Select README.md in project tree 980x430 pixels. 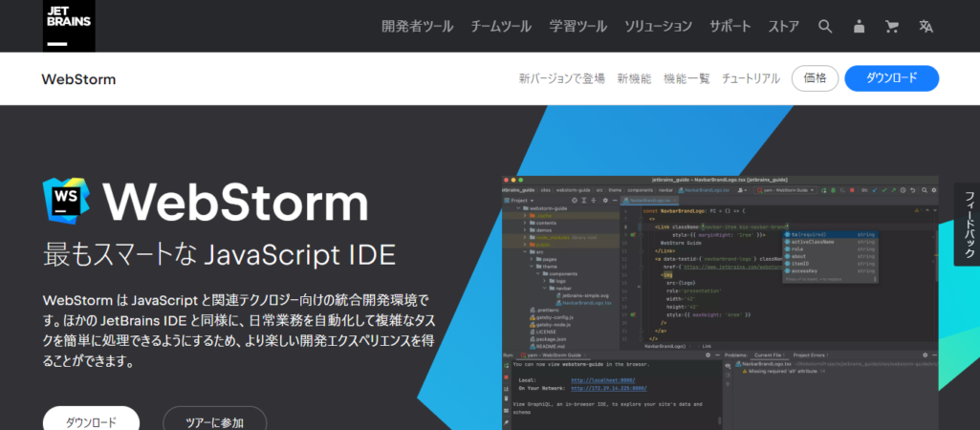pos(546,346)
